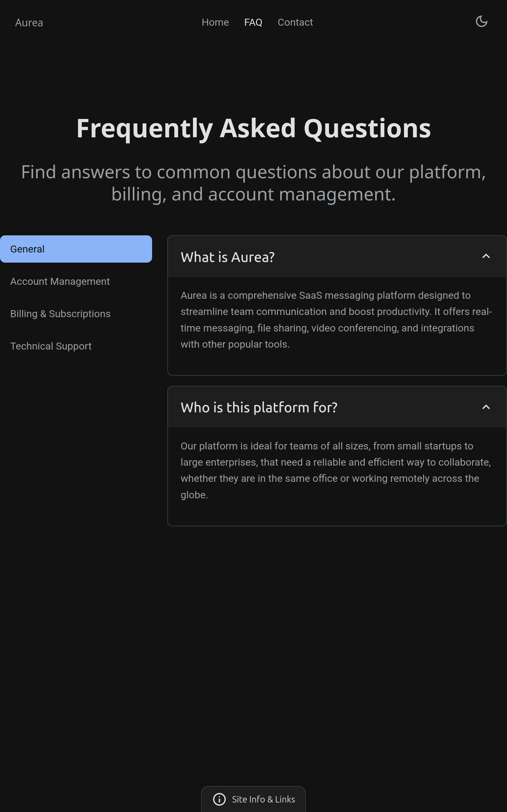This screenshot has width=507, height=812.
Task: Switch to Account Management category
Action: tap(60, 281)
